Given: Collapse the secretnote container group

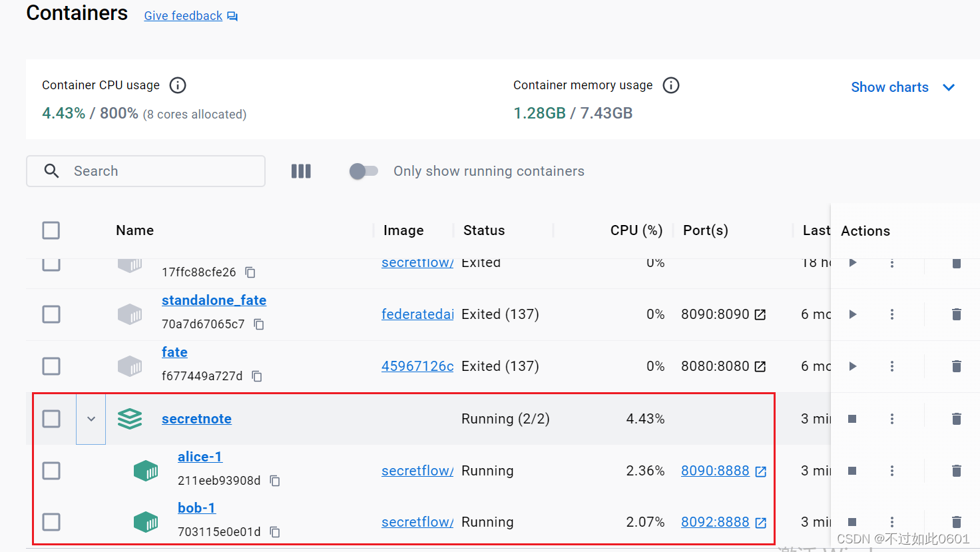Looking at the screenshot, I should coord(91,418).
